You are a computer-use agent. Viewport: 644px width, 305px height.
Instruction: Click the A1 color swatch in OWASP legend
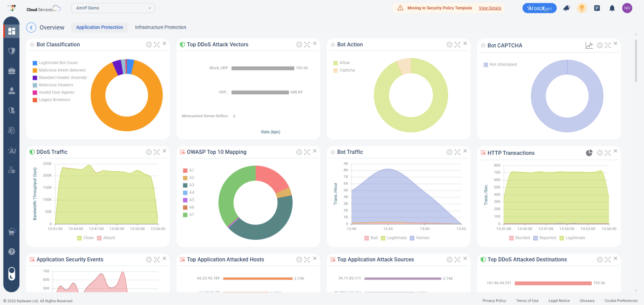pos(185,171)
